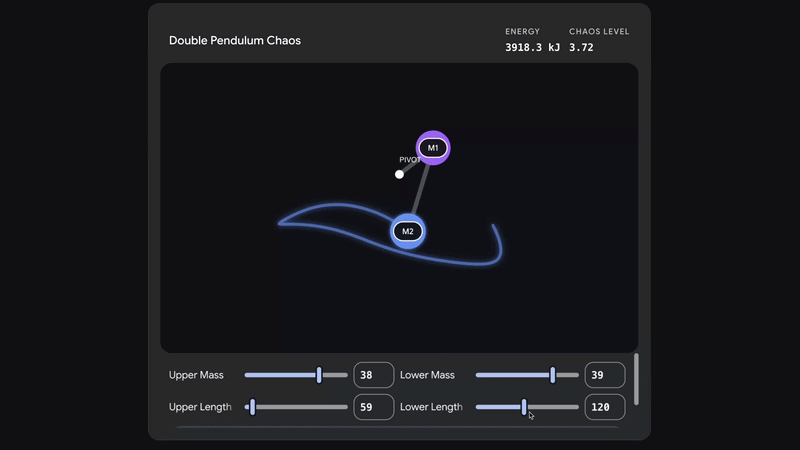The width and height of the screenshot is (800, 450).
Task: Click the white pivot point
Action: [x=399, y=174]
